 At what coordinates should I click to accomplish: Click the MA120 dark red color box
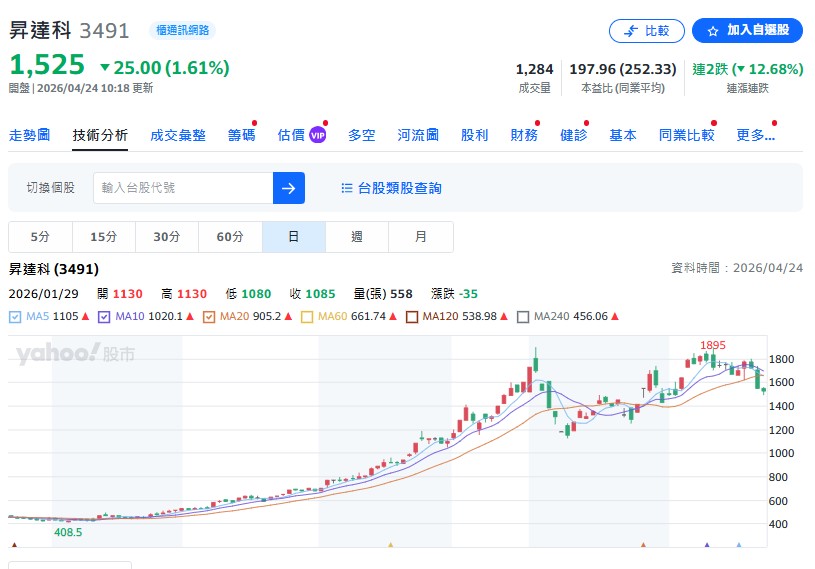[x=411, y=317]
